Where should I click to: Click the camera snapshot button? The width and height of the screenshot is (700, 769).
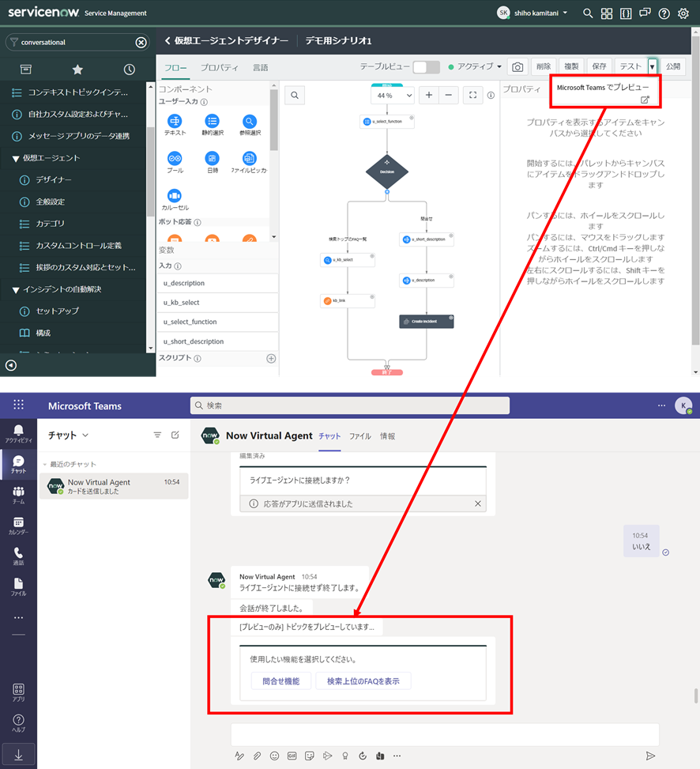coord(517,66)
